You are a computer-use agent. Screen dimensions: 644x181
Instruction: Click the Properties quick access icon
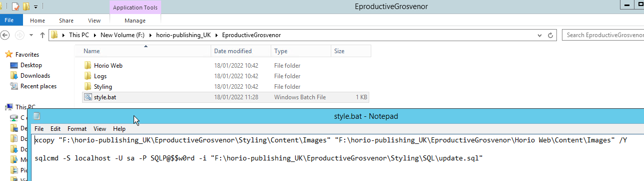pyautogui.click(x=16, y=7)
